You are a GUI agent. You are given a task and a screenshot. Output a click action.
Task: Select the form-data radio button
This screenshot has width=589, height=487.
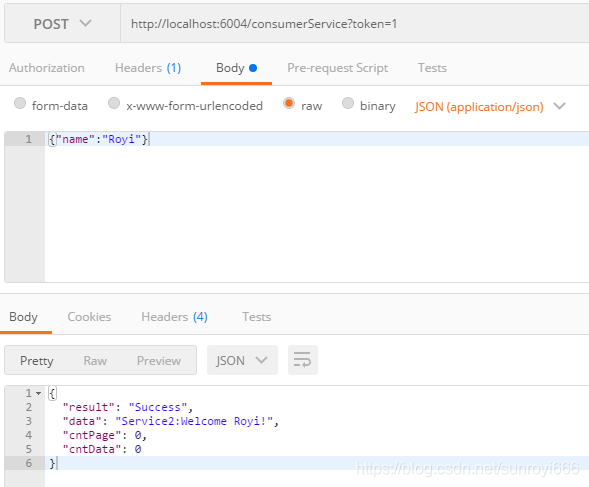[x=20, y=103]
